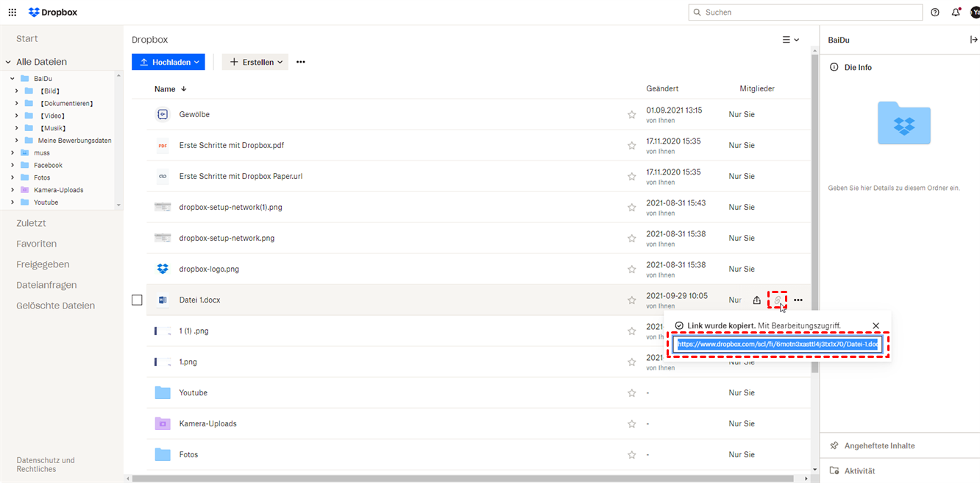Collapse the right details panel arrow
This screenshot has width=980, height=483.
(x=973, y=40)
